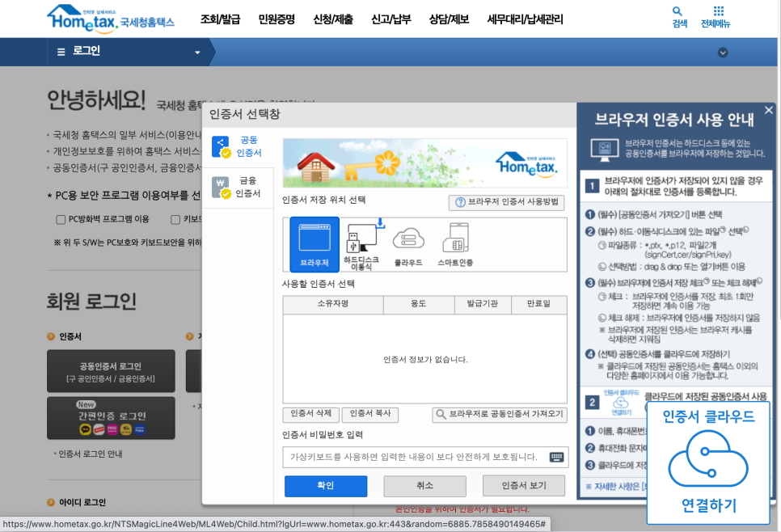
Task: Select the 공동 인증서 tab
Action: coord(237,146)
